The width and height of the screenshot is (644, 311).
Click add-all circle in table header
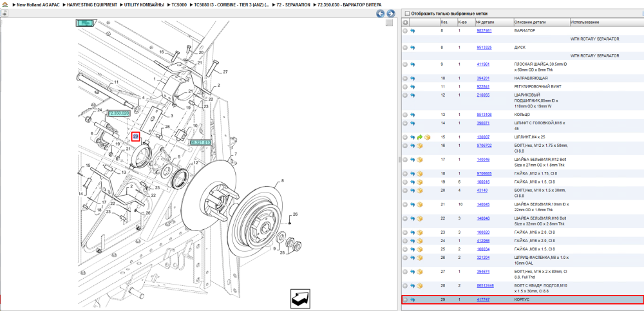(x=405, y=22)
